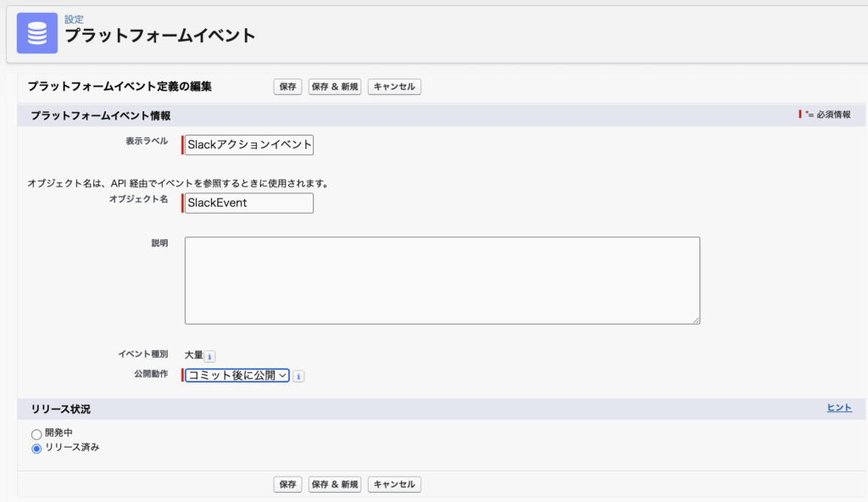Click キャンセル in the footer button row
868x502 pixels.
coord(394,484)
